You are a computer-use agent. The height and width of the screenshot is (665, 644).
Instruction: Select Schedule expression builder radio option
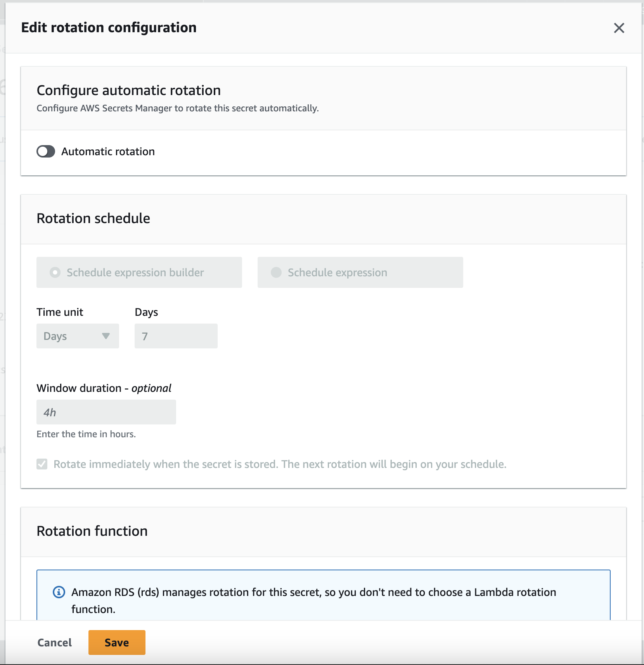pyautogui.click(x=55, y=272)
